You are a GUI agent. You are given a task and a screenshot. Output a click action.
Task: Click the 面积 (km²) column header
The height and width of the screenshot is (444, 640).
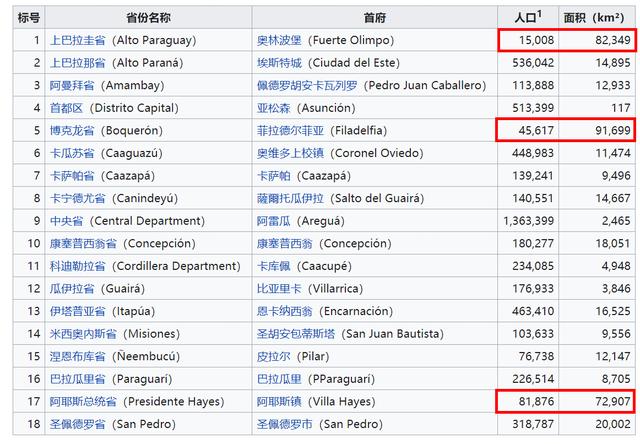click(x=594, y=17)
